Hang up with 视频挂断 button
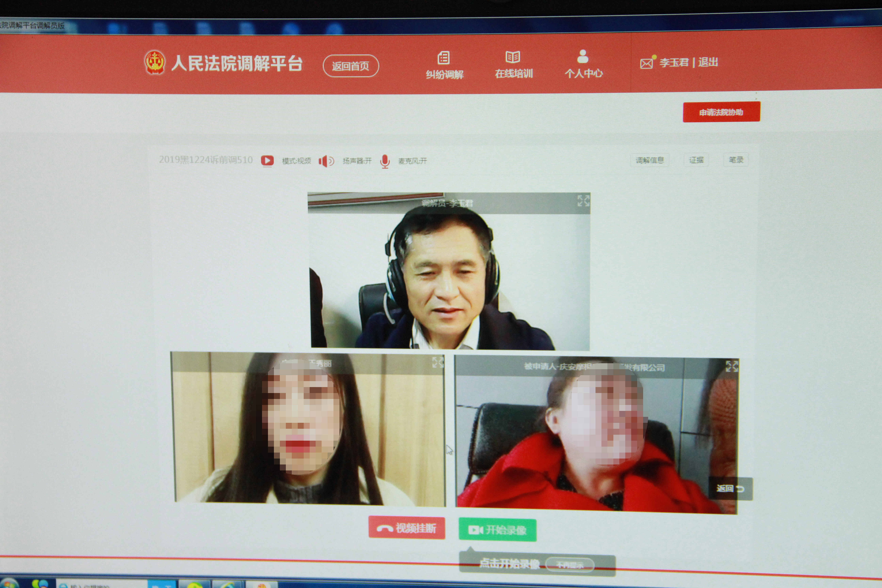882x588 pixels. [x=406, y=528]
